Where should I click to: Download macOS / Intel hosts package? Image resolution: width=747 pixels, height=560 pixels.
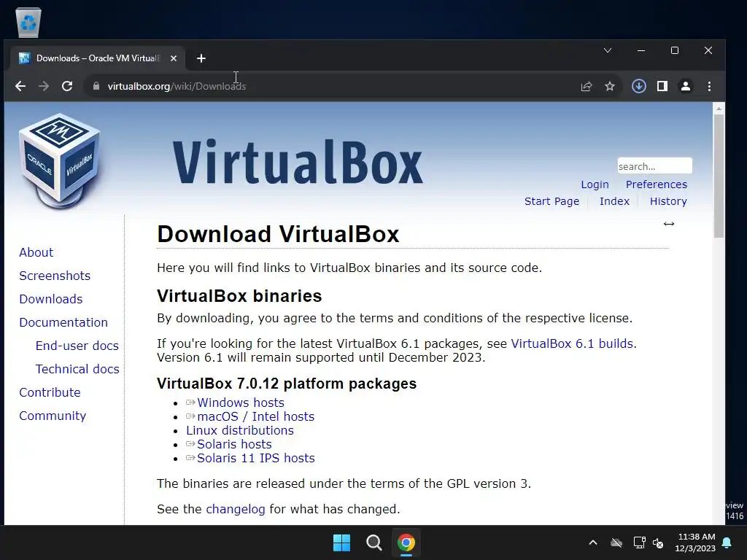click(x=256, y=416)
